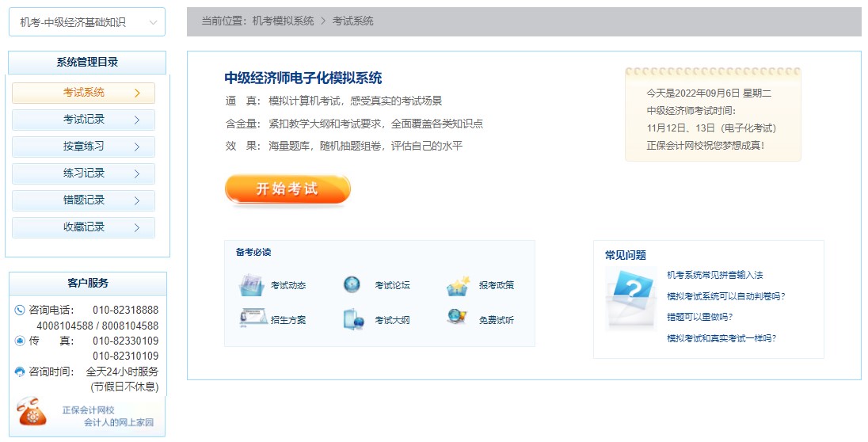Image resolution: width=868 pixels, height=442 pixels.
Task: Open FAQ 错题可以重做吗?
Action: point(700,318)
